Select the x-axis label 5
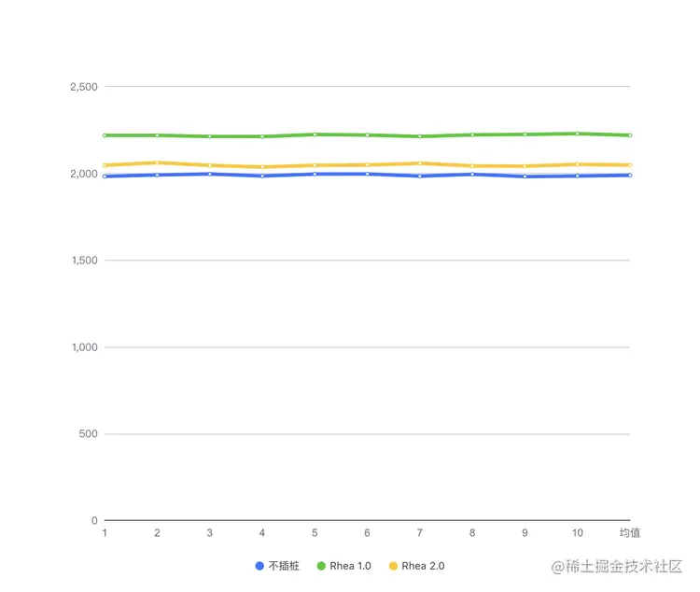 pyautogui.click(x=315, y=532)
